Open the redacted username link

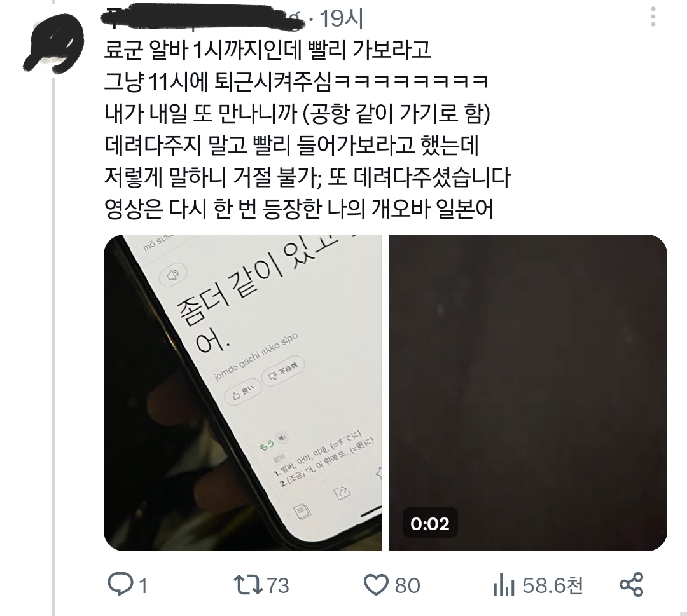[202, 17]
